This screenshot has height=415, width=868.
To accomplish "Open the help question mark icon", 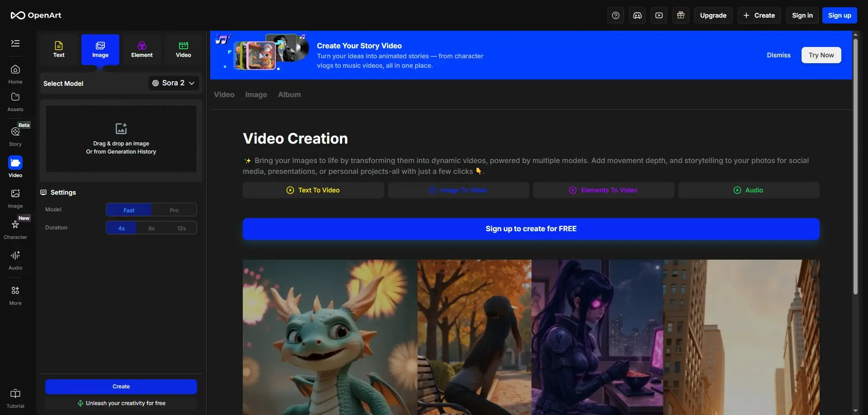I will (x=615, y=15).
